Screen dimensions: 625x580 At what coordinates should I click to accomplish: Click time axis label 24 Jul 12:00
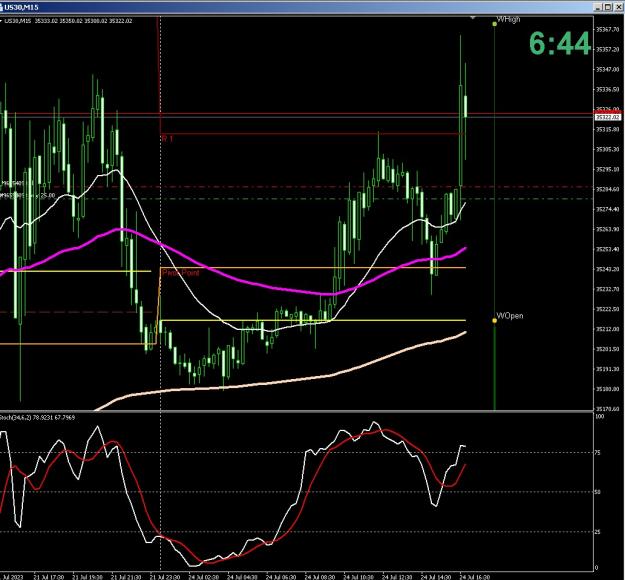(397, 577)
